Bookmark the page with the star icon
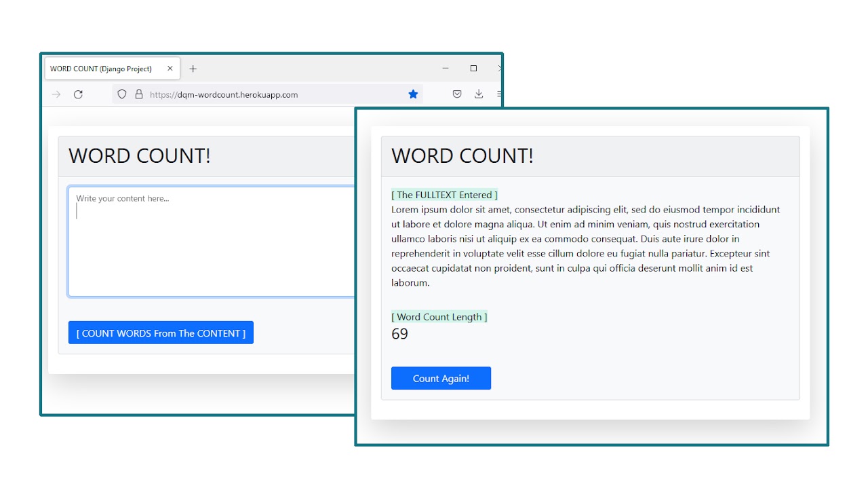 click(413, 94)
